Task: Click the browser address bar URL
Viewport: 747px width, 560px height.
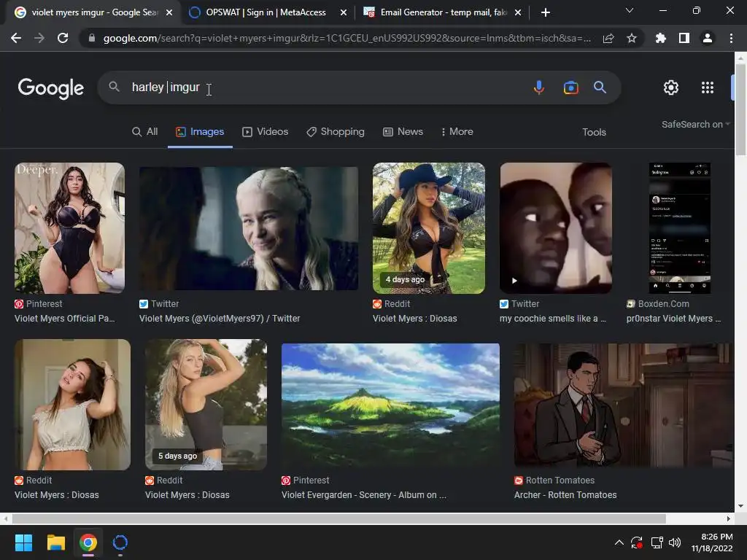Action: click(x=347, y=38)
